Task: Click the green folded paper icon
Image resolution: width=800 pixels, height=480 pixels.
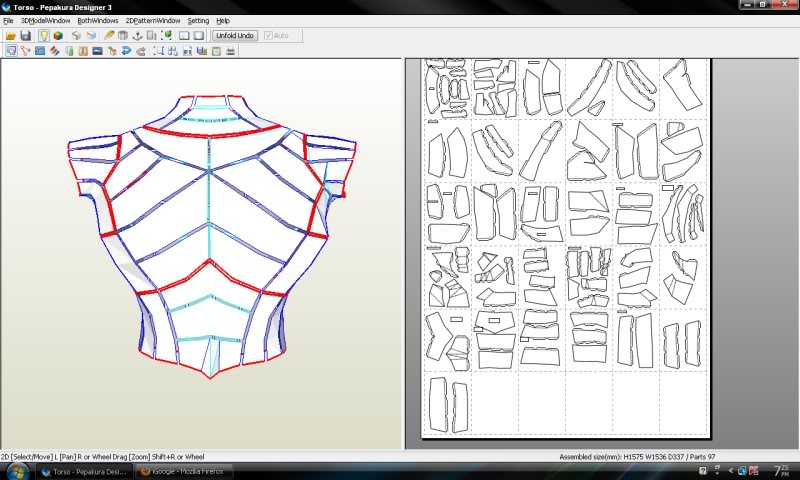Action: [69, 51]
